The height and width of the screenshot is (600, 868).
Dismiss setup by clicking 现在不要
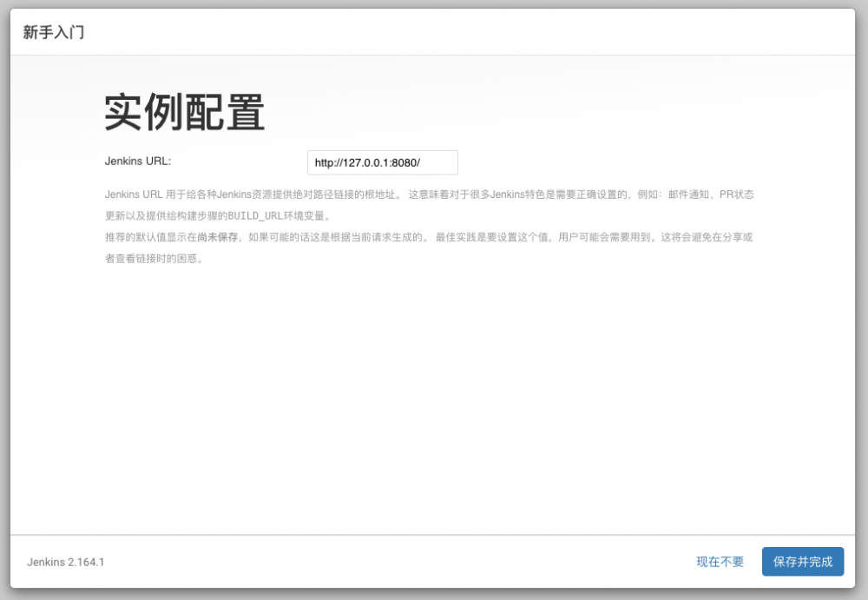[x=719, y=562]
